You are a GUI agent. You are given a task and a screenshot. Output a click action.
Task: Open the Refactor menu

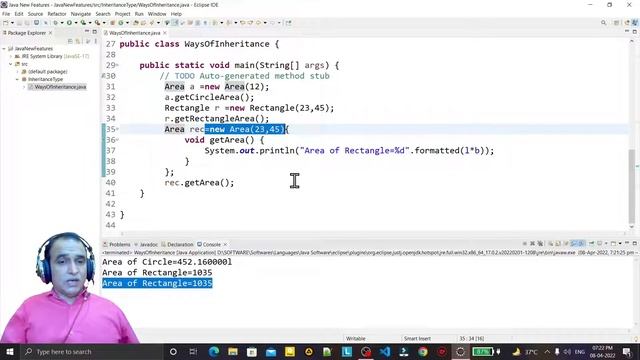[57, 14]
